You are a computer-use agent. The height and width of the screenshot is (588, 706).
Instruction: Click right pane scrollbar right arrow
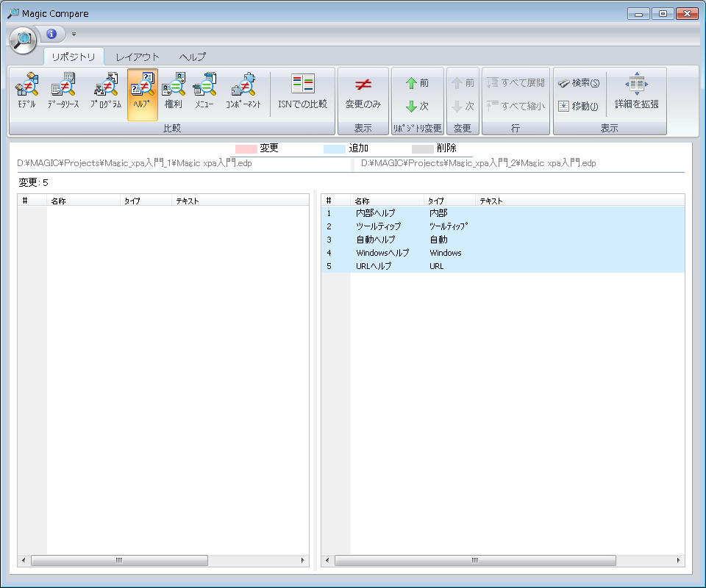(x=679, y=561)
